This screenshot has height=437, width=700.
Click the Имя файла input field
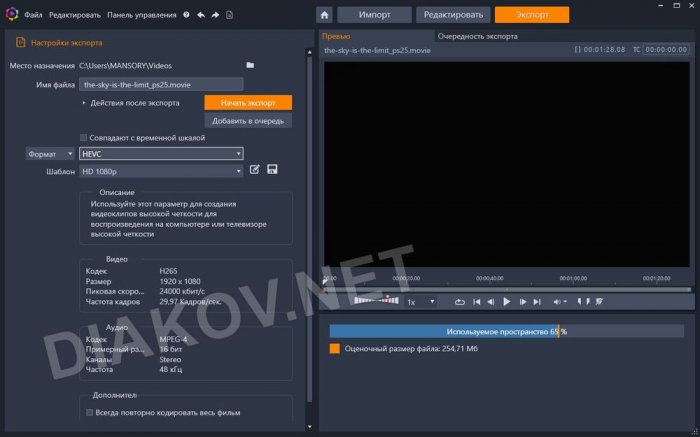pos(161,84)
